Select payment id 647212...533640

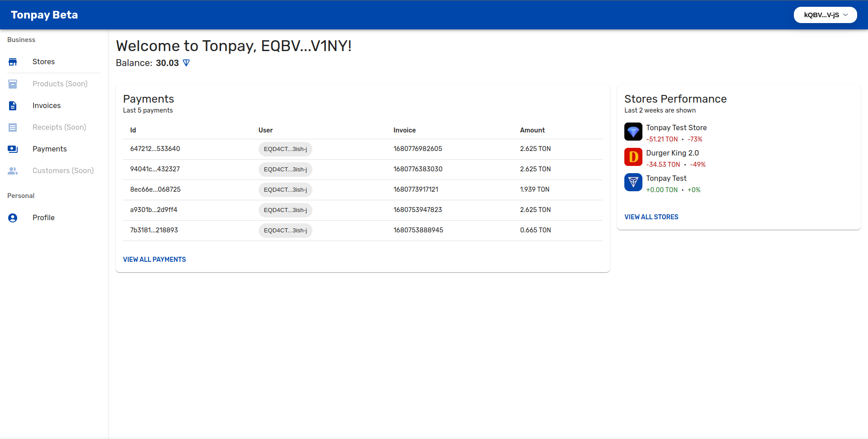155,149
